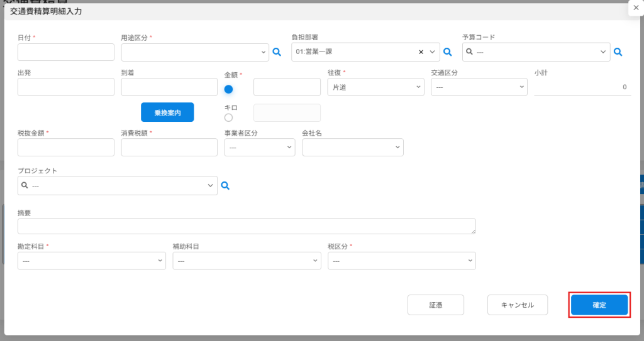Click the search icon next to 予算コード
Screen dimensions: 644x341
[618, 53]
